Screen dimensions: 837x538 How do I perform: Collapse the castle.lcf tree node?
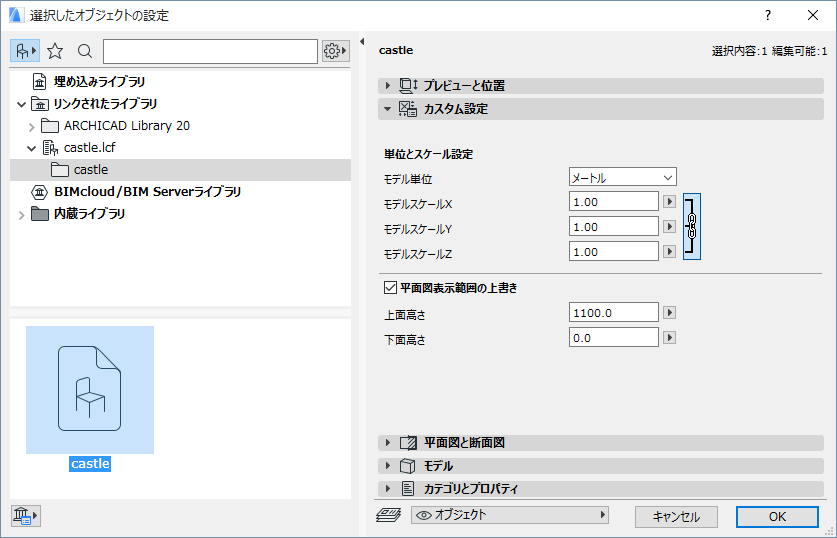coord(31,148)
